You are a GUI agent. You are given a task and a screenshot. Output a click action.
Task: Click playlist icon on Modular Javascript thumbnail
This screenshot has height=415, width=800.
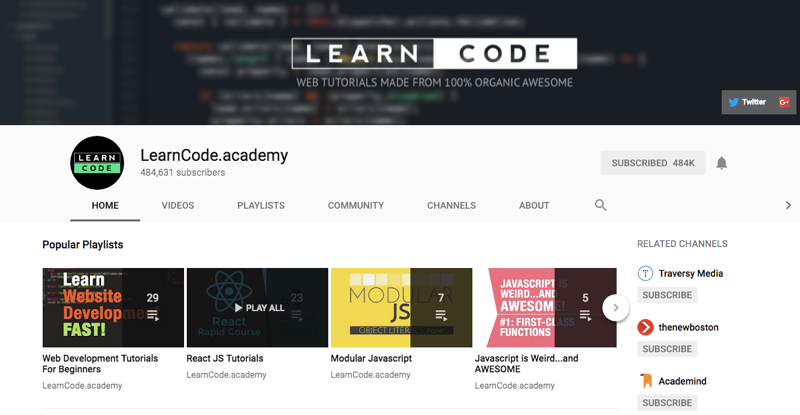tap(441, 316)
